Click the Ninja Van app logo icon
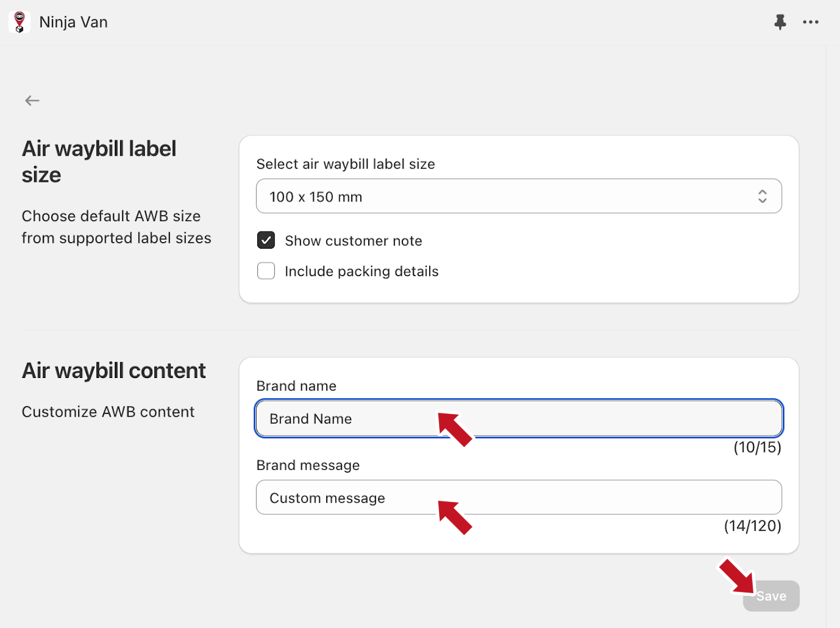Screen dimensions: 840x628 (20, 22)
